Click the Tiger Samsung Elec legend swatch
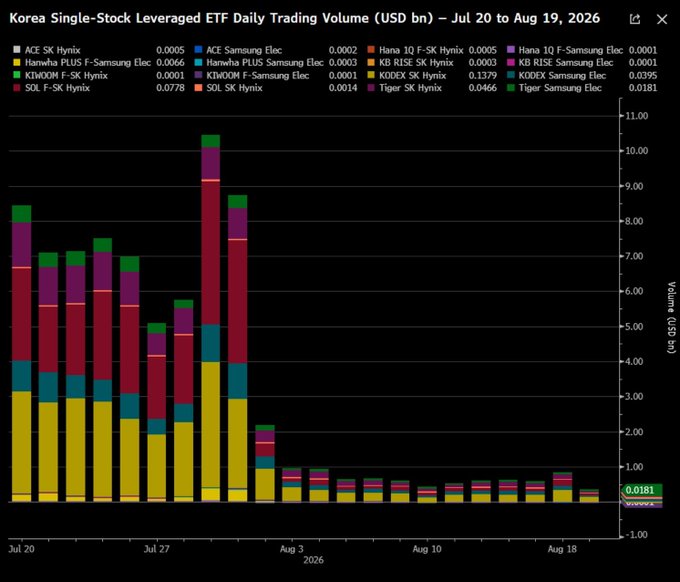Screen dimensions: 680x582 coord(510,88)
